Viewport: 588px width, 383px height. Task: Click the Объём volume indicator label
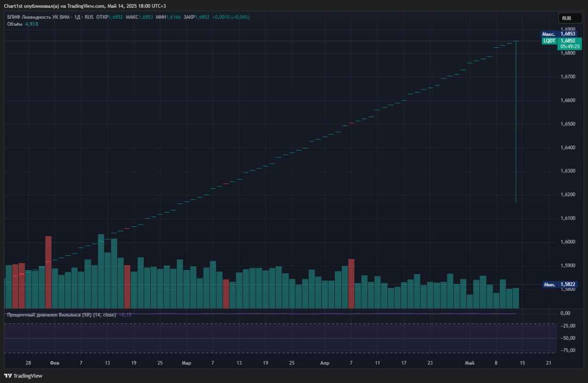point(15,24)
